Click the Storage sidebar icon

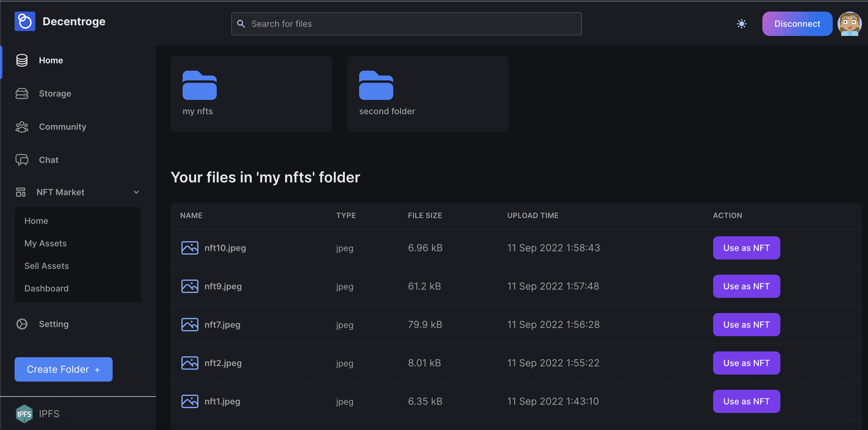[x=22, y=93]
